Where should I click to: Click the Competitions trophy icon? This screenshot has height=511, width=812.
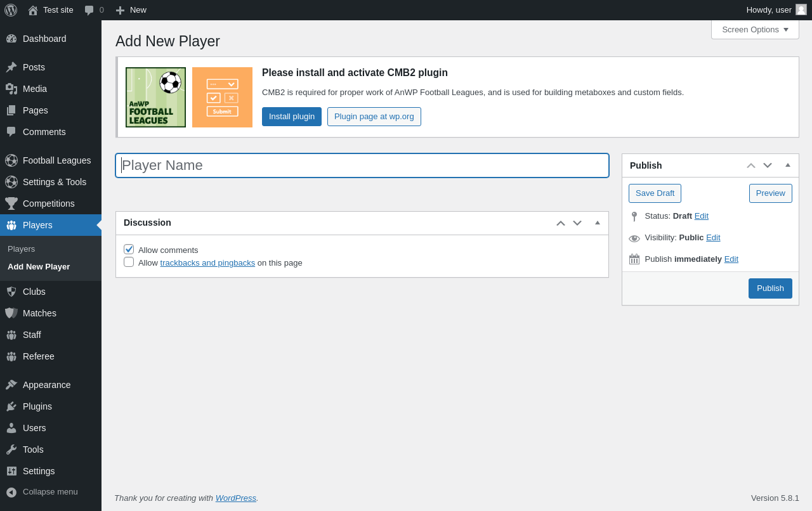pos(11,204)
